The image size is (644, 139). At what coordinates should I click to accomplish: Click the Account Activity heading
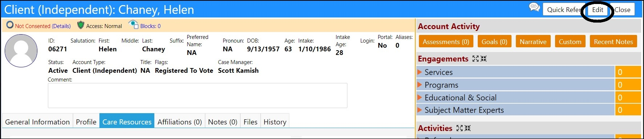tap(449, 26)
